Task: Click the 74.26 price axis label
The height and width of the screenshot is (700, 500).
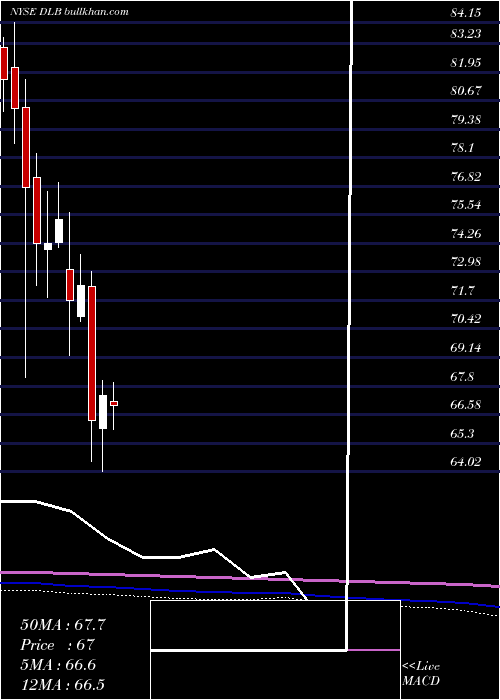Action: point(466,233)
